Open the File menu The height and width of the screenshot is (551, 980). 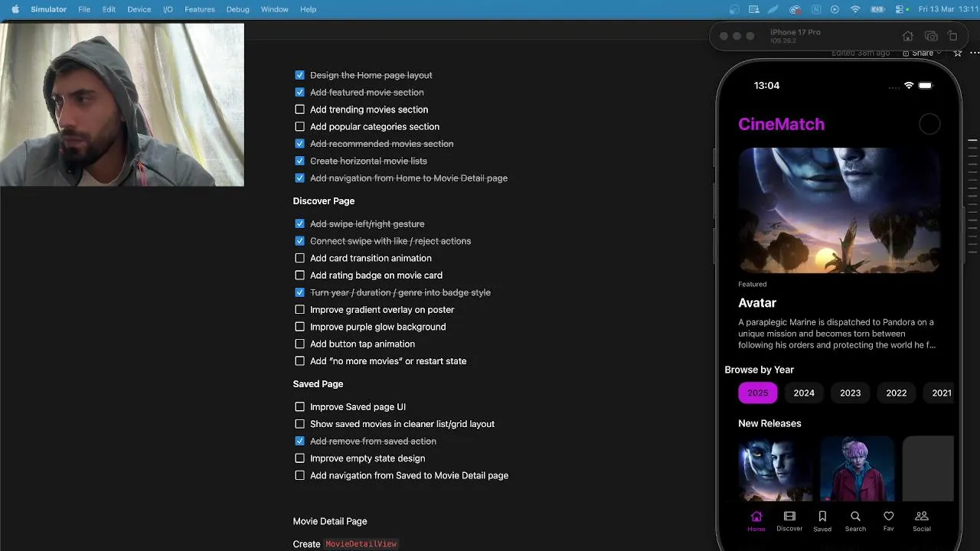84,9
